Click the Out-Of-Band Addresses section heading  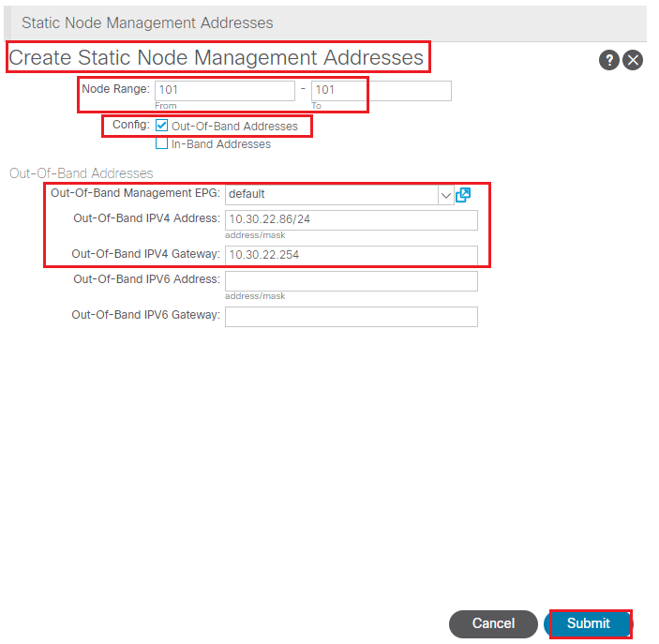coord(82,173)
